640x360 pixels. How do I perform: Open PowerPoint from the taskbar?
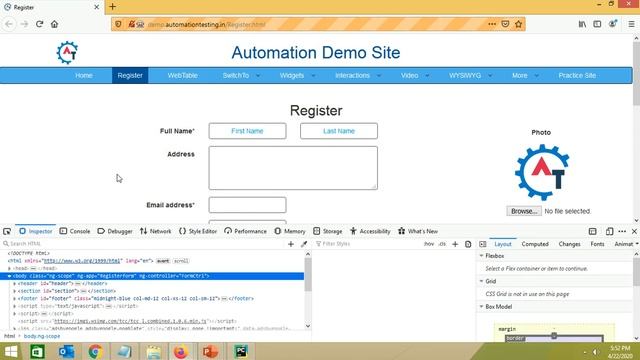pos(210,351)
